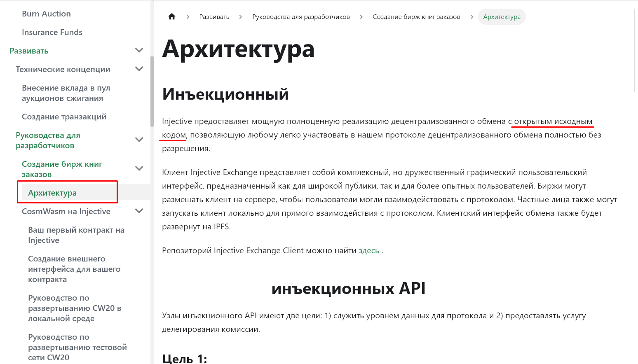
Task: Open 'Руководство по развертыванию тестовой сети CW20'
Action: pos(77,347)
